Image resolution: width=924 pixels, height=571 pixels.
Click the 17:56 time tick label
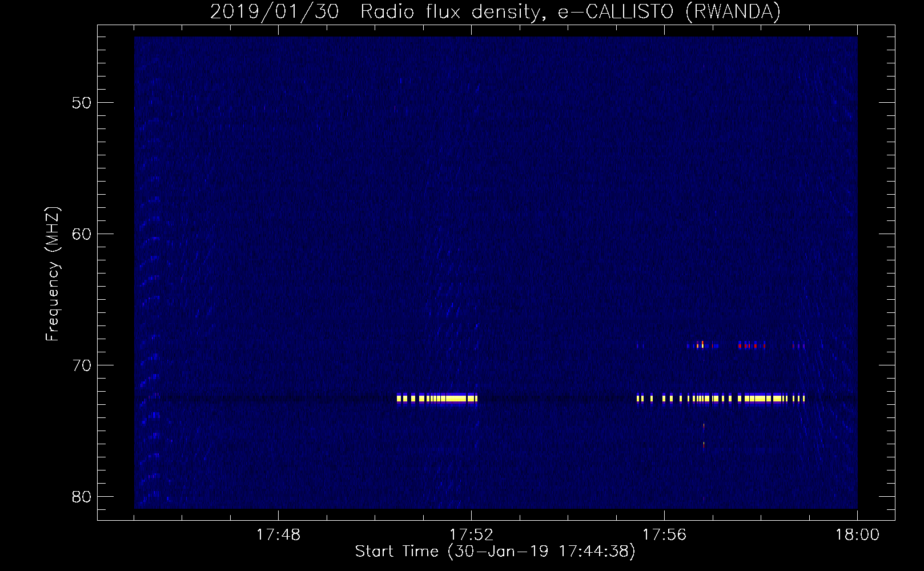click(x=664, y=535)
